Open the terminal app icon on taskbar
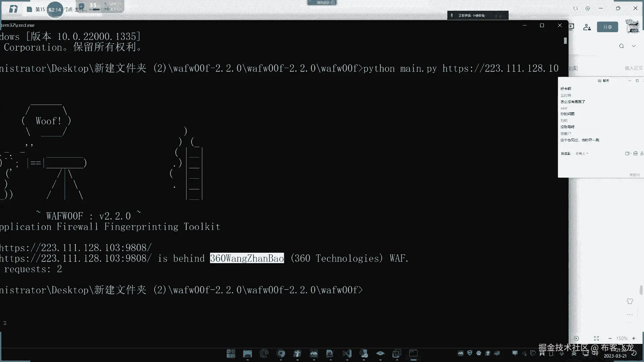The width and height of the screenshot is (644, 362). pyautogui.click(x=413, y=354)
